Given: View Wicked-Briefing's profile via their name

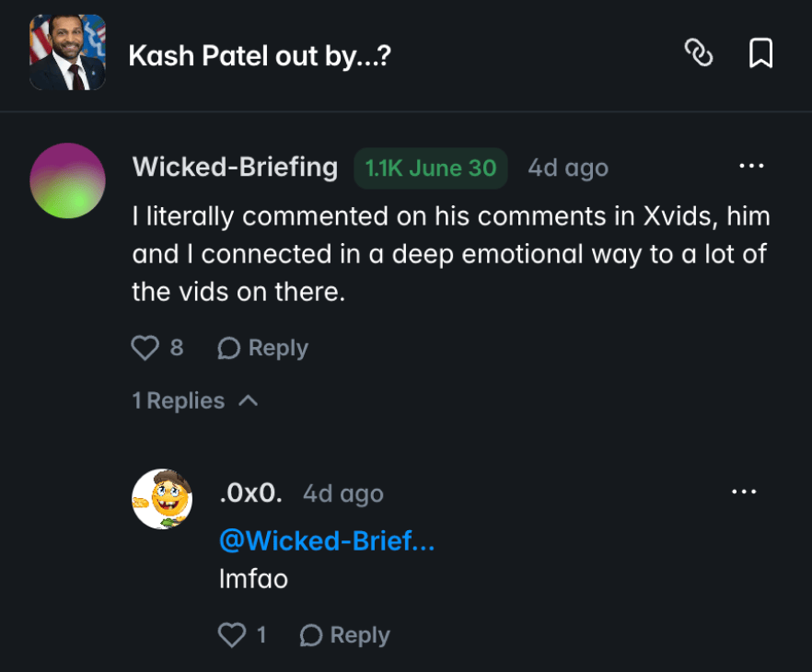Looking at the screenshot, I should point(235,168).
